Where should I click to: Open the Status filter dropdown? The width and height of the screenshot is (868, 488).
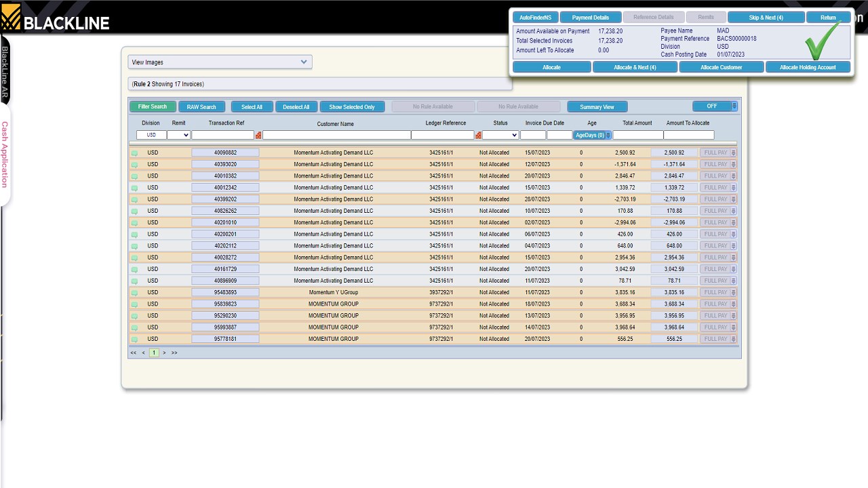tap(500, 135)
